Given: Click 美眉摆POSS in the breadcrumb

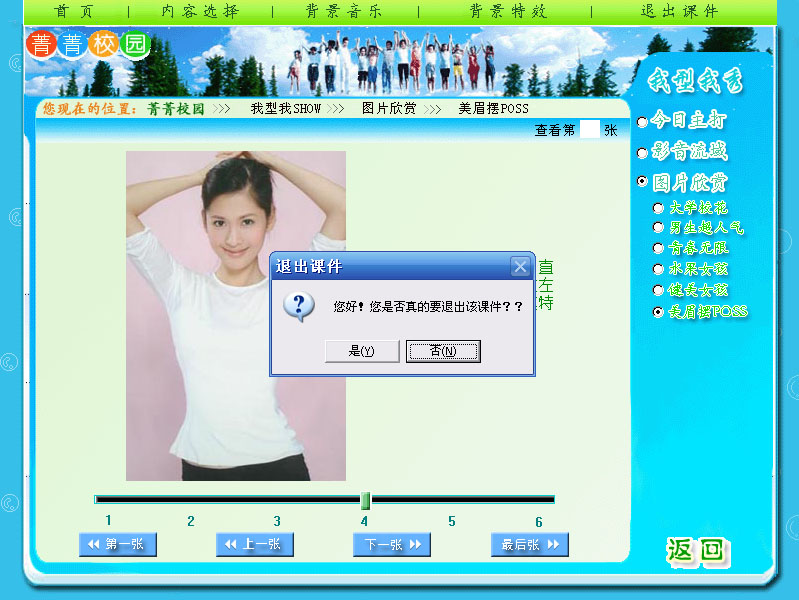Looking at the screenshot, I should coord(493,109).
